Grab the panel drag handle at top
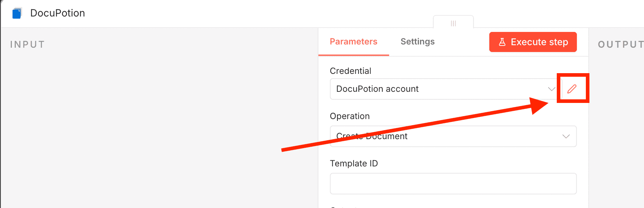Screen dimensions: 644x208 pos(453,23)
